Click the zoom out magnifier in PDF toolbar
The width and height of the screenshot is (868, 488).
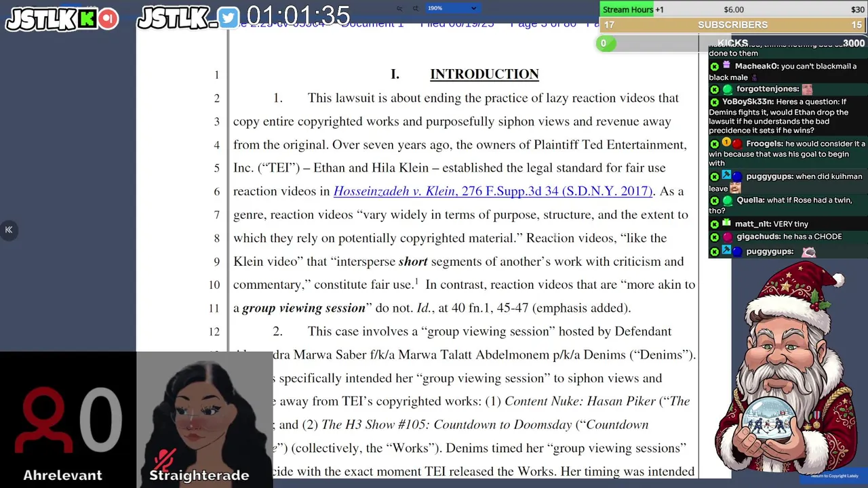coord(399,8)
